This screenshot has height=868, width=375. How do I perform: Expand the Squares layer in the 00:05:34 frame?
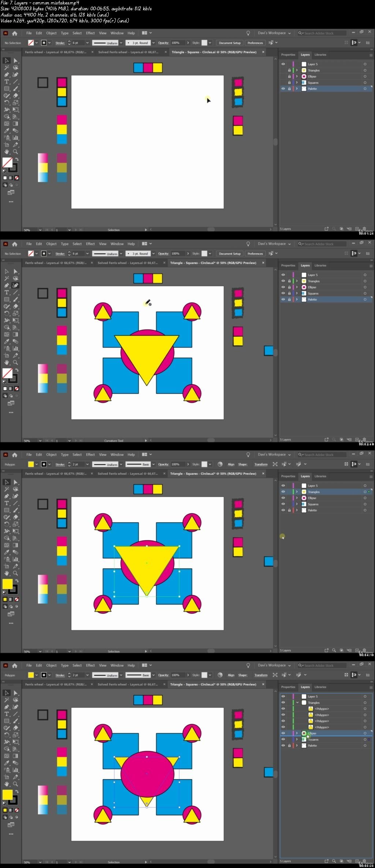pyautogui.click(x=297, y=739)
